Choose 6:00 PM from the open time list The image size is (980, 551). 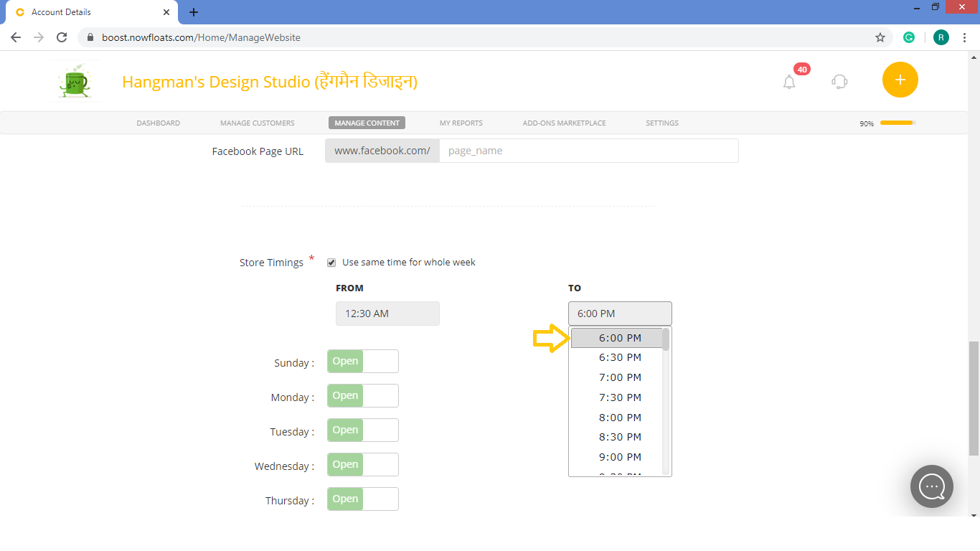[x=620, y=337]
